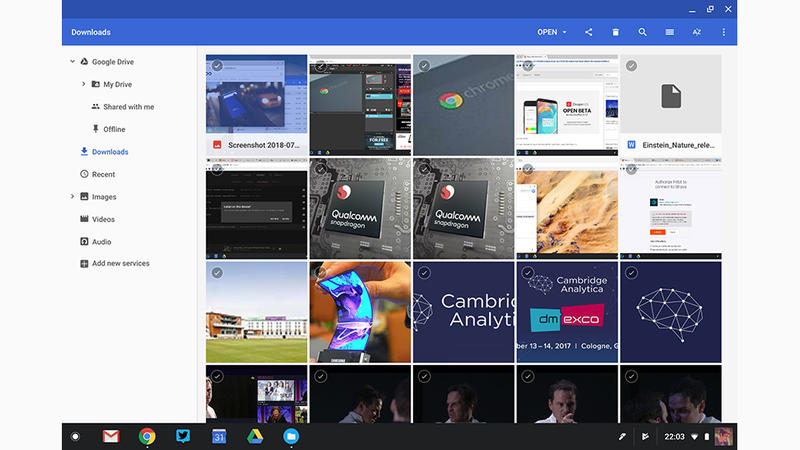Image resolution: width=800 pixels, height=450 pixels.
Task: Uncheck the network brain logo image
Action: coord(631,273)
